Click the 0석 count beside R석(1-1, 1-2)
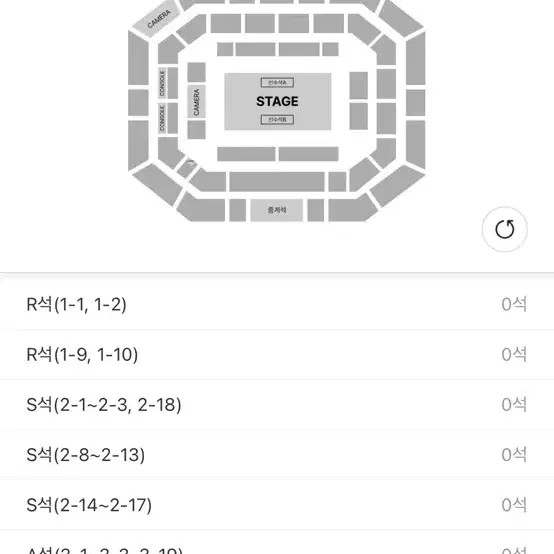The image size is (554, 554). [514, 304]
